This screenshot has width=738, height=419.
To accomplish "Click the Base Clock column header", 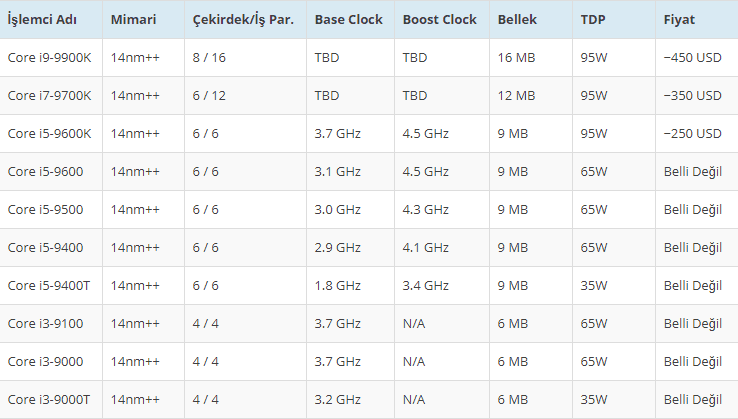I will (349, 20).
